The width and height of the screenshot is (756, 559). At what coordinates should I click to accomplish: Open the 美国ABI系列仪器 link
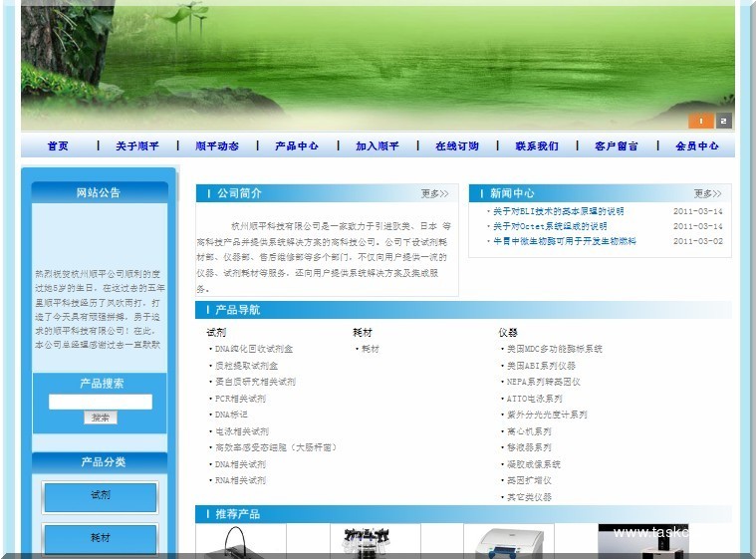point(541,366)
